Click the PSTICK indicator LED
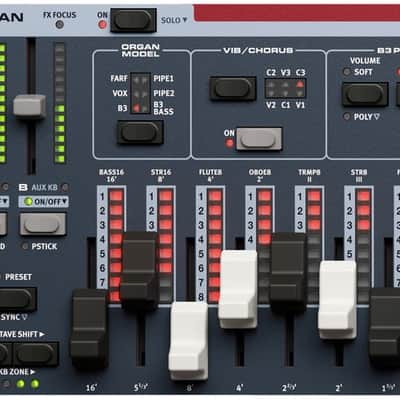 [x=25, y=247]
